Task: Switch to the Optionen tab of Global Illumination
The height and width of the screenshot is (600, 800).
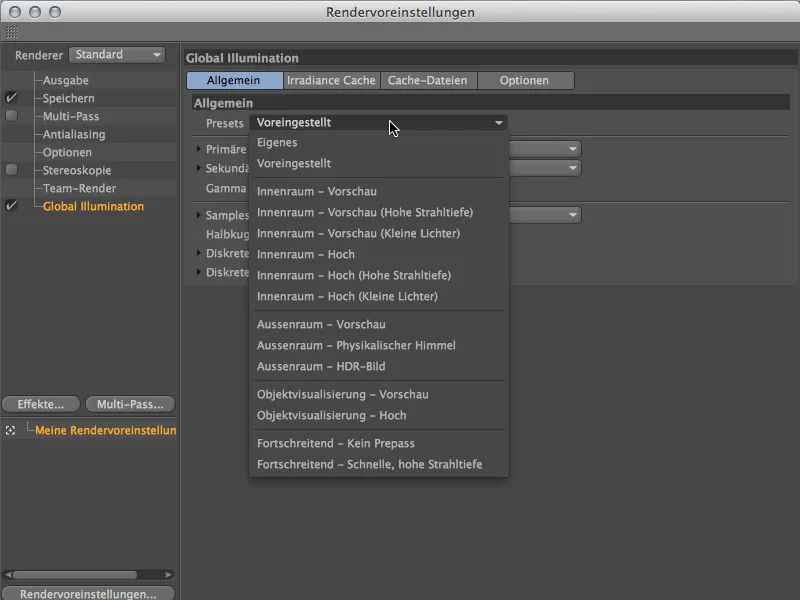Action: 525,80
